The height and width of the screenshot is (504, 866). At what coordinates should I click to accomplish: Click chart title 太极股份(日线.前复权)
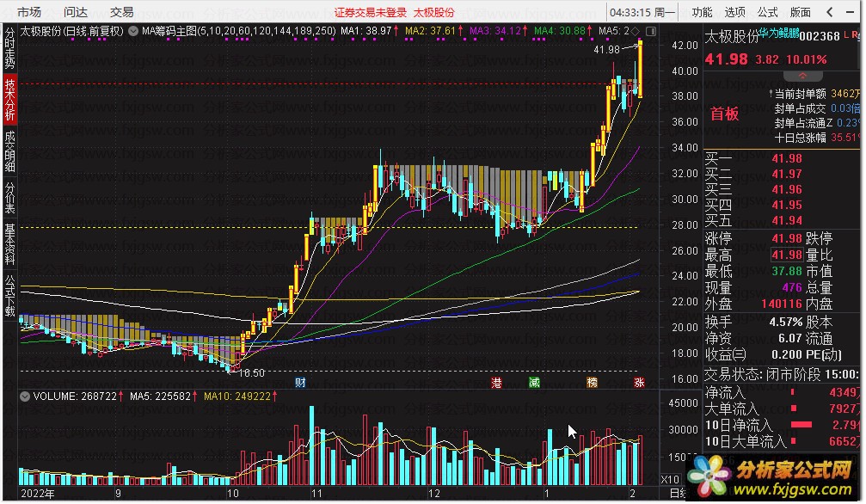pos(71,31)
